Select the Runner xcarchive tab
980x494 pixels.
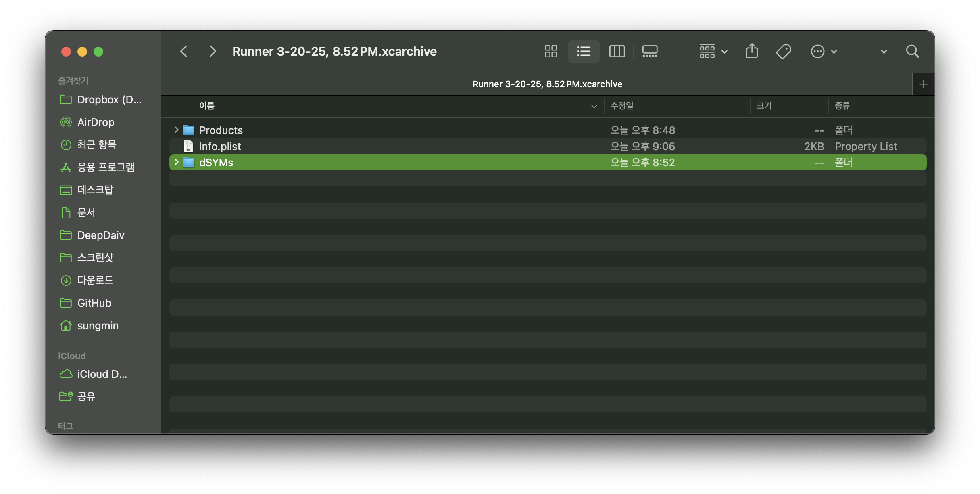[x=547, y=84]
